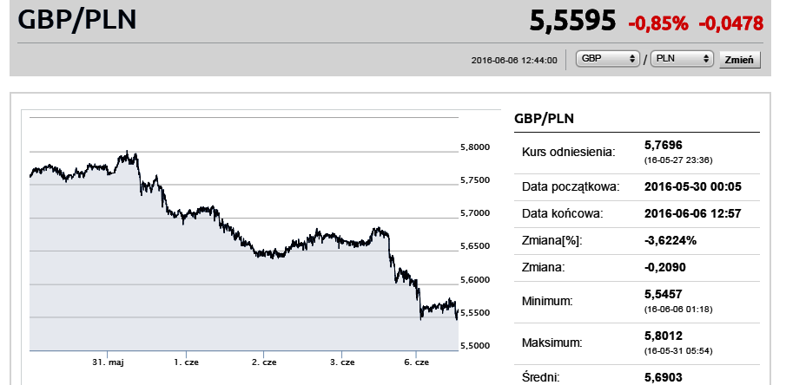Screen dimensions: 786x385
Task: Click the timestamp 2016-06-06 12:44:00
Action: click(x=514, y=60)
